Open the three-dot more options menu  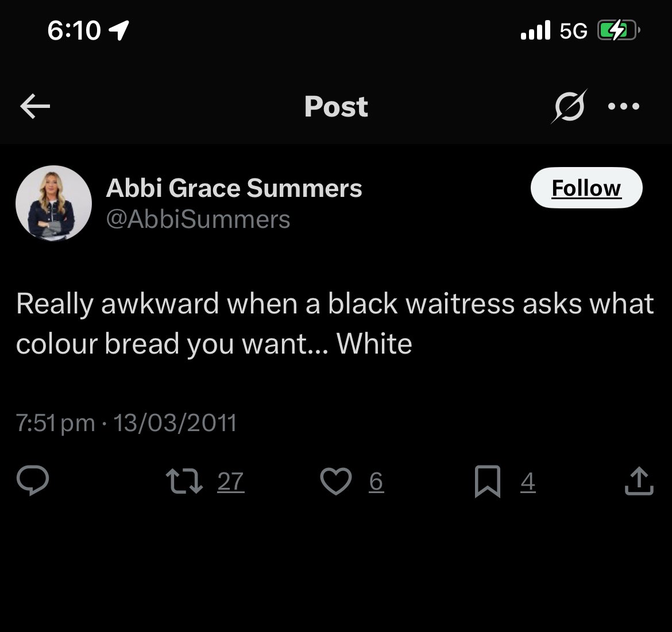click(624, 106)
